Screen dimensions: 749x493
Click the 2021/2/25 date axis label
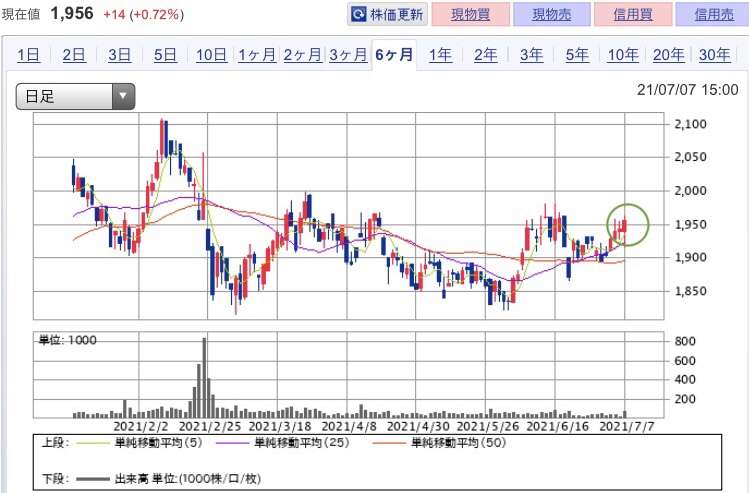pyautogui.click(x=210, y=426)
